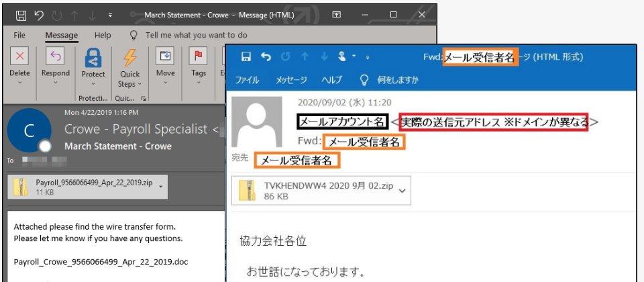Expand the Protect dropdown arrow
Screen dimensions: 644x282
[93, 84]
